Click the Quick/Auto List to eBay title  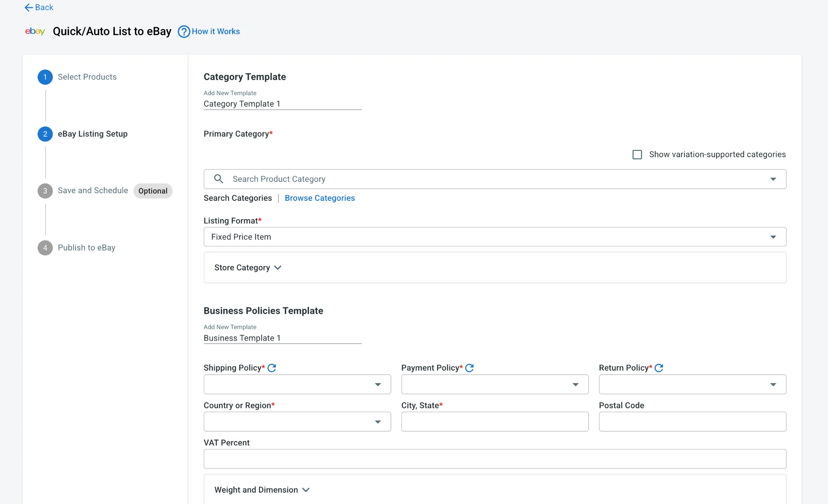(112, 32)
